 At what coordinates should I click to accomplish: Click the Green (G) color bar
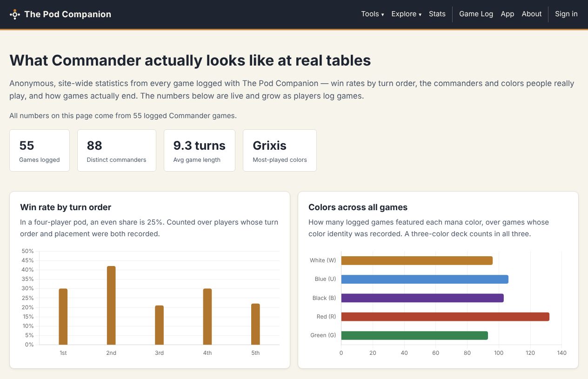414,335
